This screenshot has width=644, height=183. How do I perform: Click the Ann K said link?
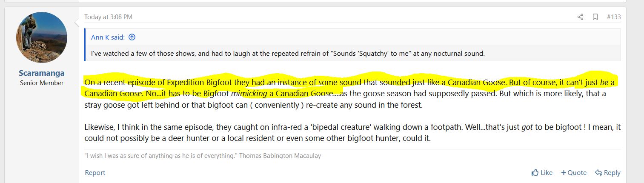(108, 37)
